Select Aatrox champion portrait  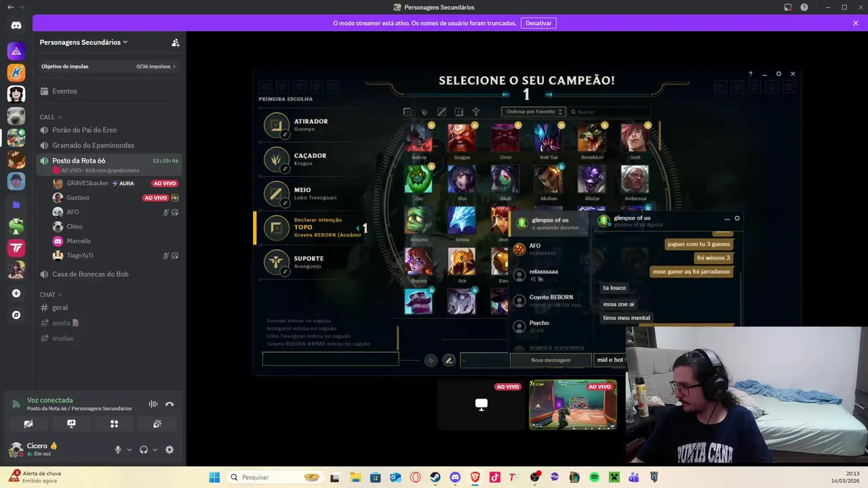click(x=419, y=138)
